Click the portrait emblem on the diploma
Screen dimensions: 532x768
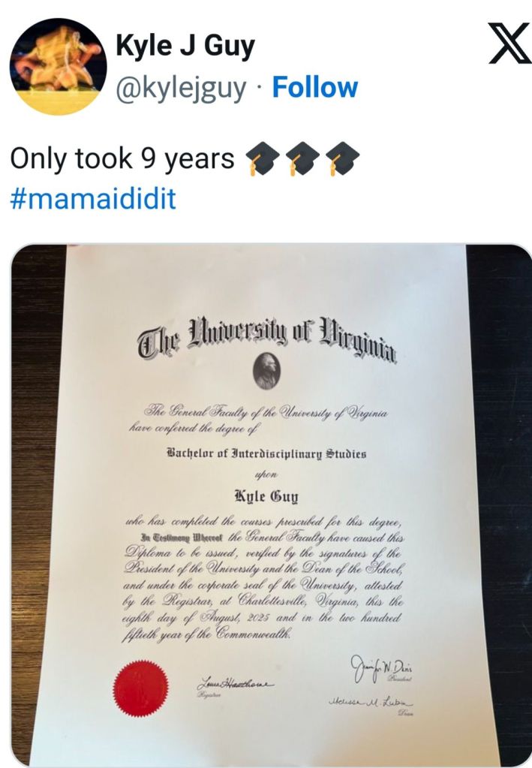tap(266, 370)
